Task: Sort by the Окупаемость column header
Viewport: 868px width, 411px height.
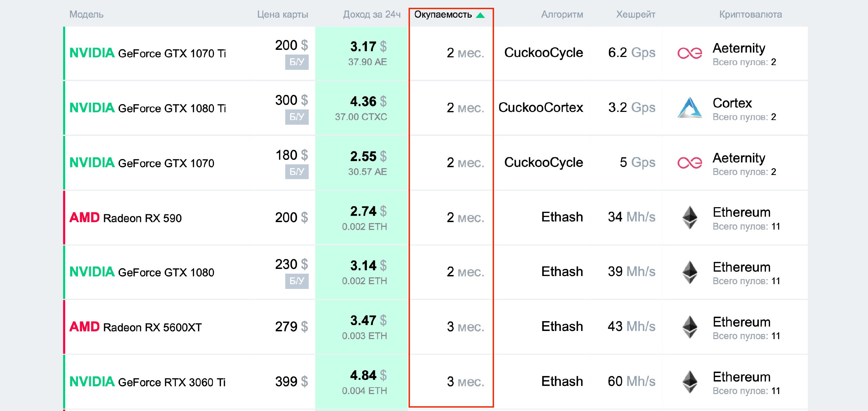Action: [443, 14]
